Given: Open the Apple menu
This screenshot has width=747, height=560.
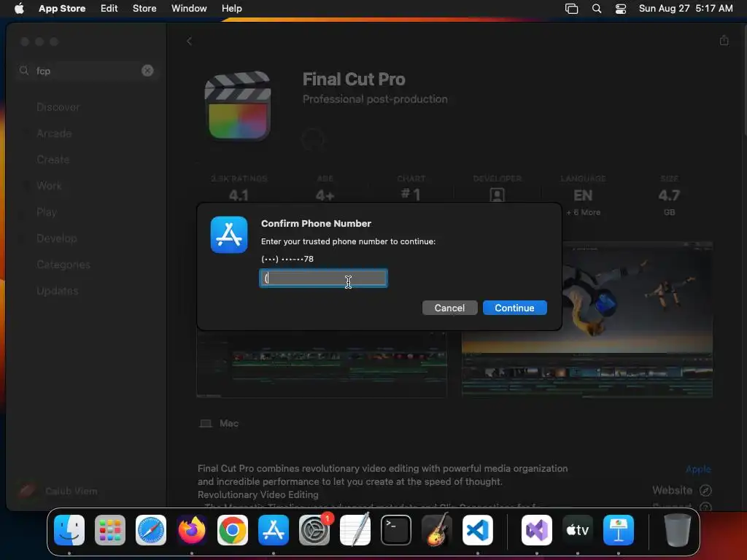Looking at the screenshot, I should (x=19, y=8).
